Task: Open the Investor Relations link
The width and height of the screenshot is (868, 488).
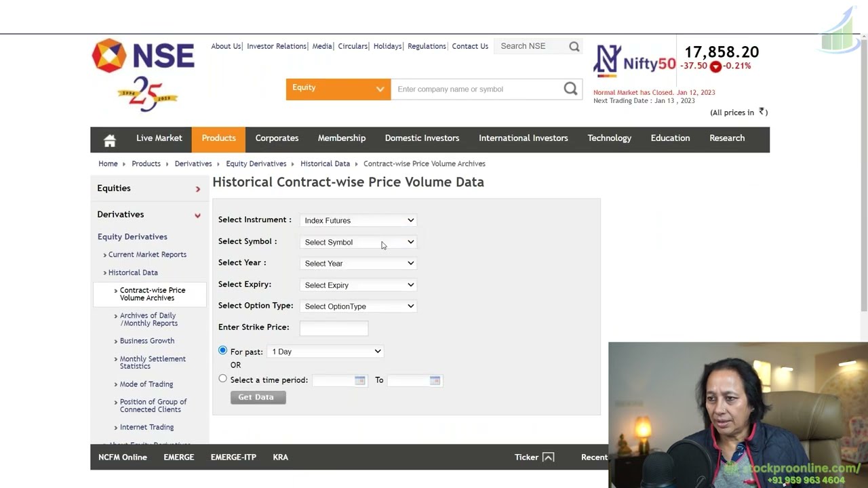Action: 277,46
